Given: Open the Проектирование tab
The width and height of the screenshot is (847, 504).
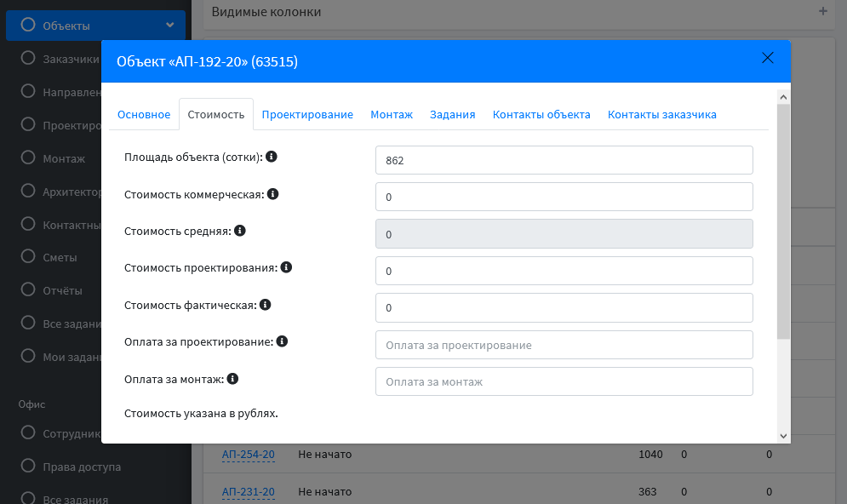Looking at the screenshot, I should pyautogui.click(x=307, y=115).
